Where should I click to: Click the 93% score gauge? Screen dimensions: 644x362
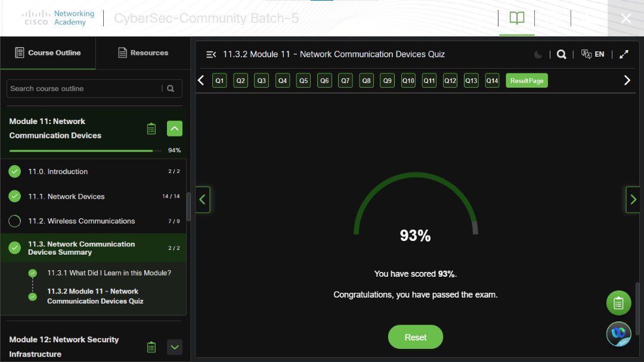pos(416,208)
